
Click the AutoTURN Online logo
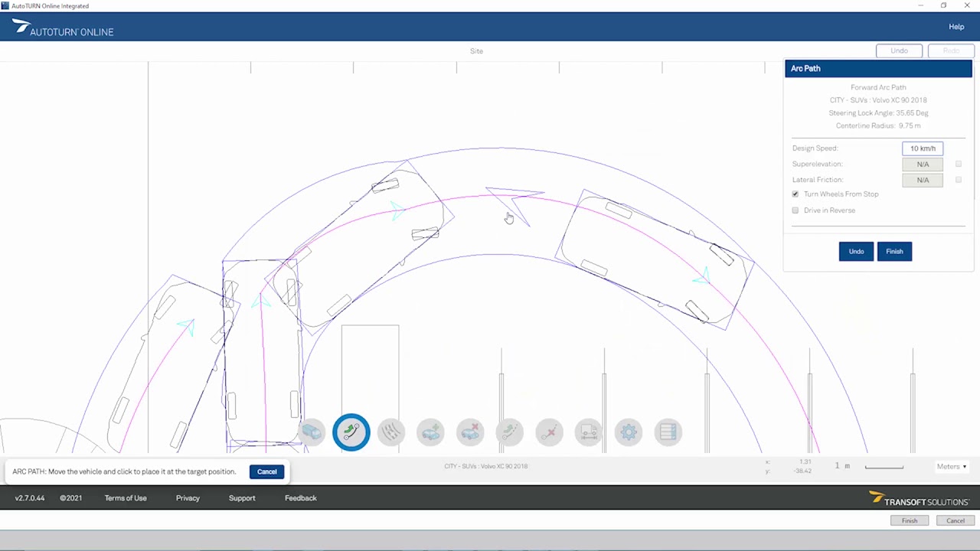tap(63, 28)
